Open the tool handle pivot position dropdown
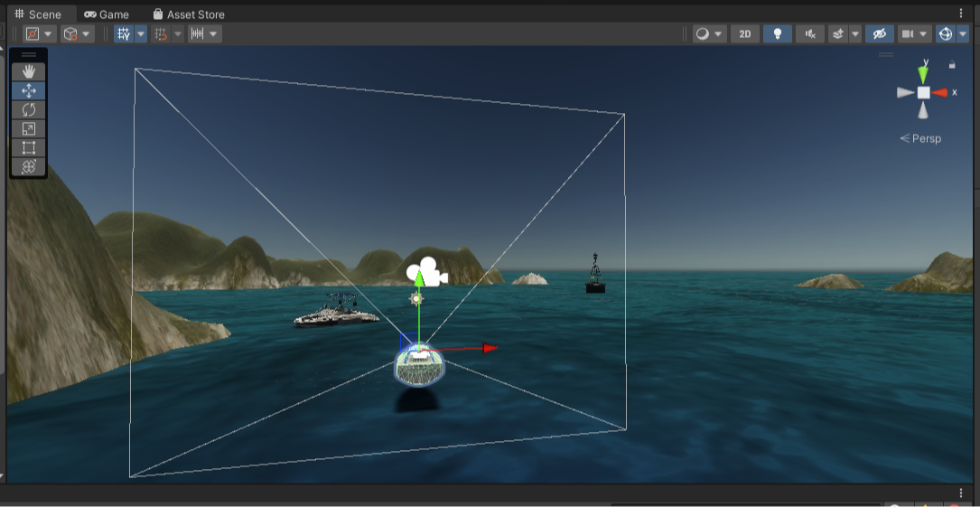 40,33
